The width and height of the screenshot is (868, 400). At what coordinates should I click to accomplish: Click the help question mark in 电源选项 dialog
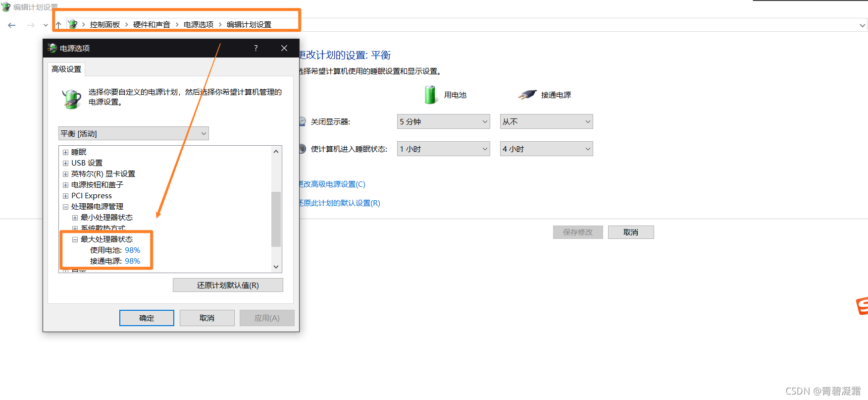(255, 48)
